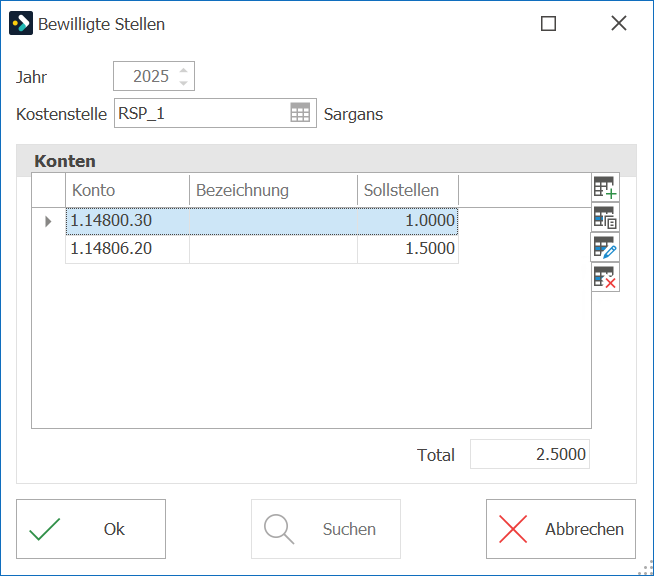The height and width of the screenshot is (576, 654).
Task: Close the Bewilligte Stellen dialog
Action: 619,23
